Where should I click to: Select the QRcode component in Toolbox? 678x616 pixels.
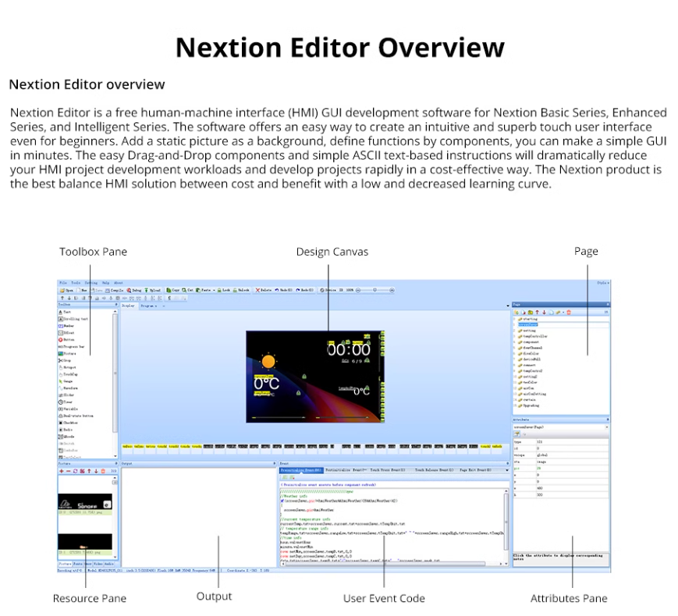tap(66, 436)
